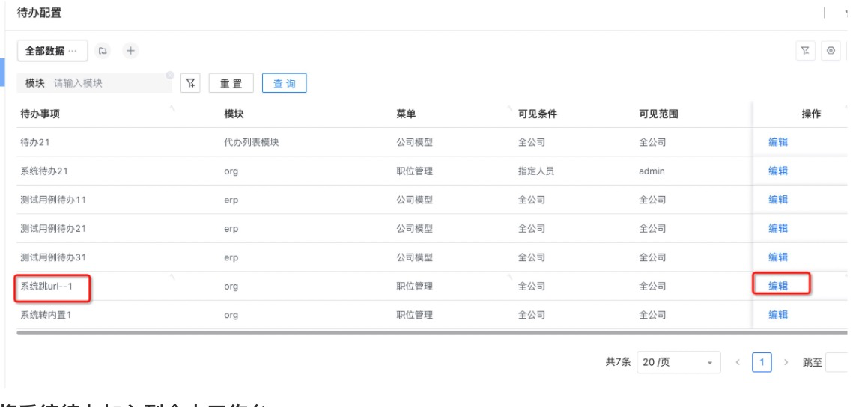Click 编辑 link in the 系统转内置1 row

pos(778,315)
